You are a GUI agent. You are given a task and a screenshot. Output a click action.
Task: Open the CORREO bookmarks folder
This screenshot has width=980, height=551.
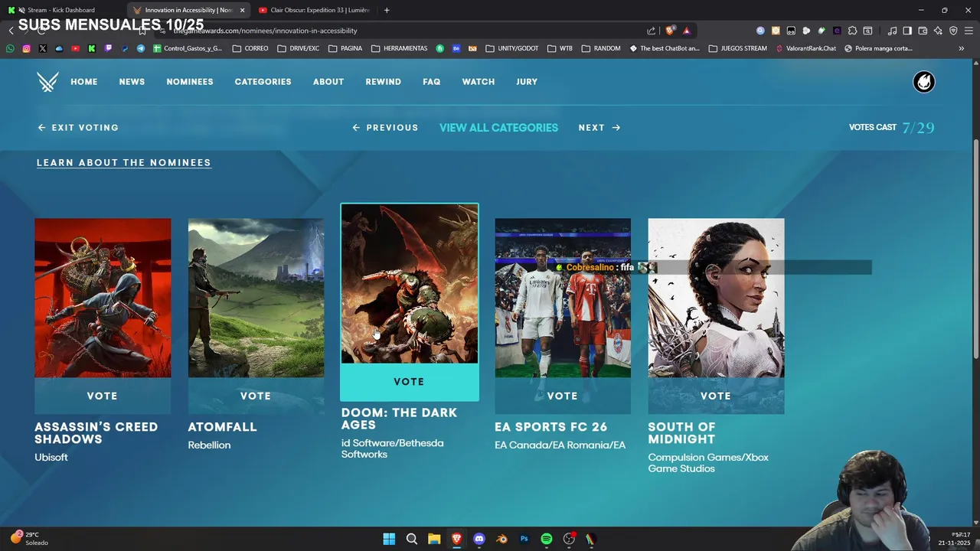coord(250,48)
